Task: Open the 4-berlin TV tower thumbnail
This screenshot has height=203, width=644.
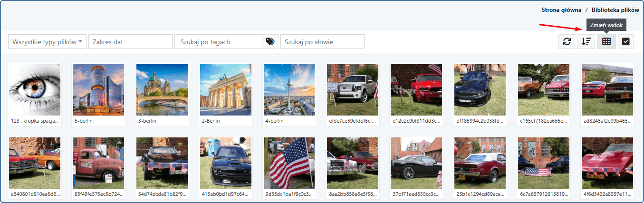Action: pos(289,90)
